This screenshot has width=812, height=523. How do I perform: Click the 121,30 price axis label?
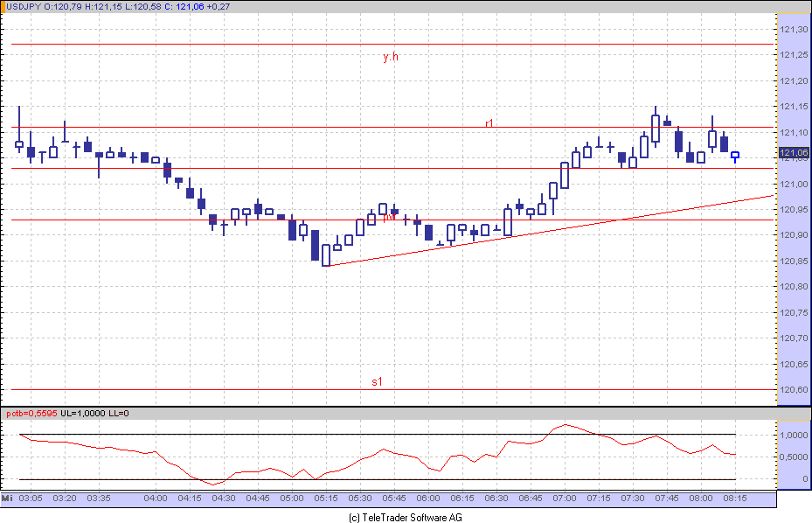794,30
